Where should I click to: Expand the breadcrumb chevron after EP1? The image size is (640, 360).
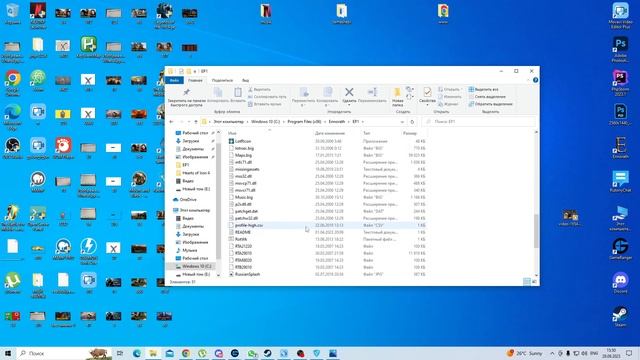(x=362, y=122)
